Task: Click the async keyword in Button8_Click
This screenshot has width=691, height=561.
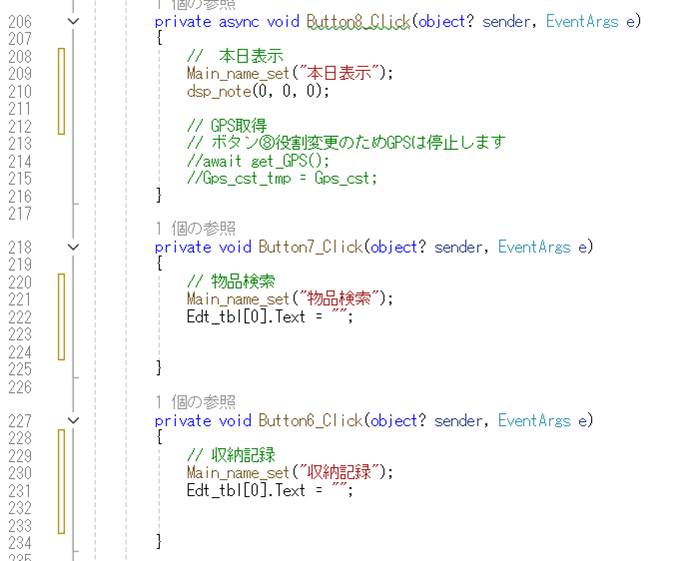Action: 238,21
